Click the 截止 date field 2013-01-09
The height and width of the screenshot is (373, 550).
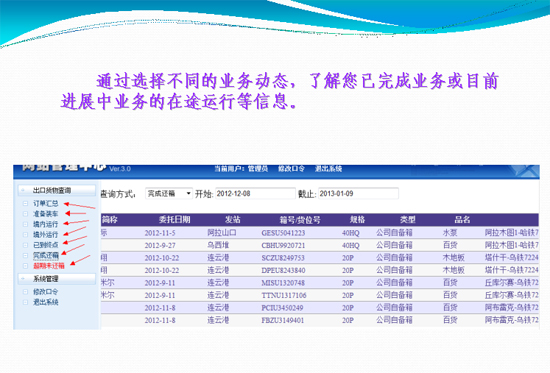tap(358, 194)
